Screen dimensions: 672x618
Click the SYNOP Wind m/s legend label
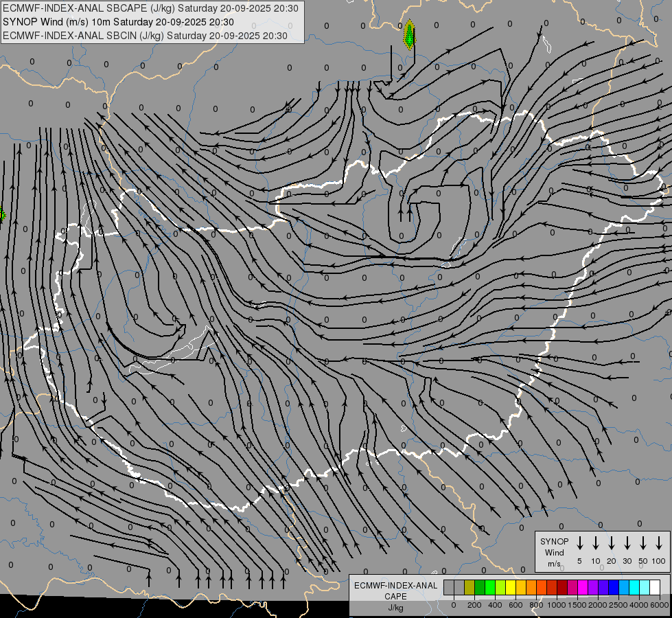coord(554,552)
